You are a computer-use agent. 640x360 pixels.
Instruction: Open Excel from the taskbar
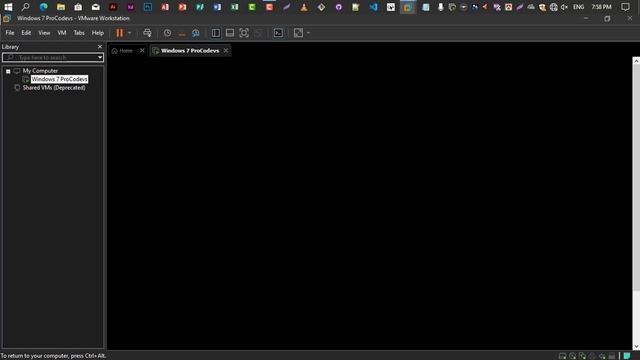(235, 7)
